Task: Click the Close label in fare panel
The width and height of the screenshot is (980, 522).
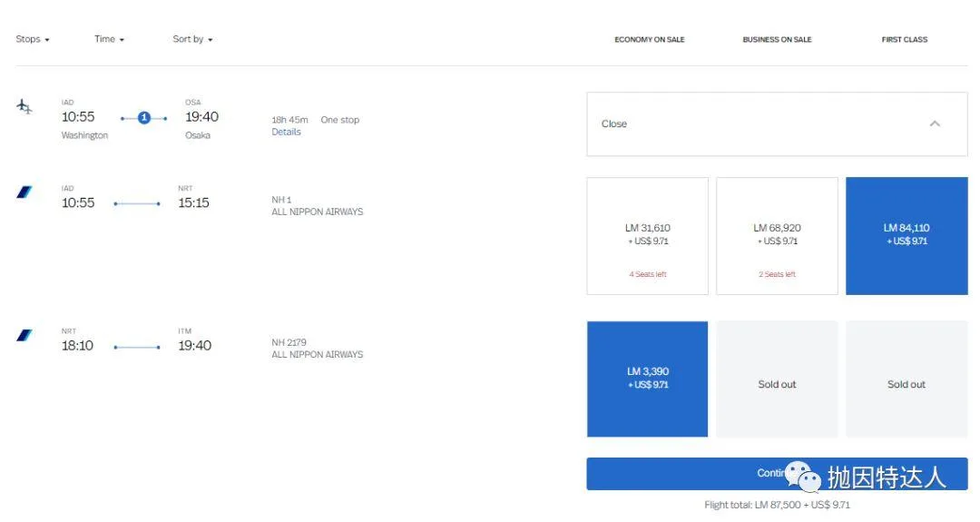Action: pos(614,124)
